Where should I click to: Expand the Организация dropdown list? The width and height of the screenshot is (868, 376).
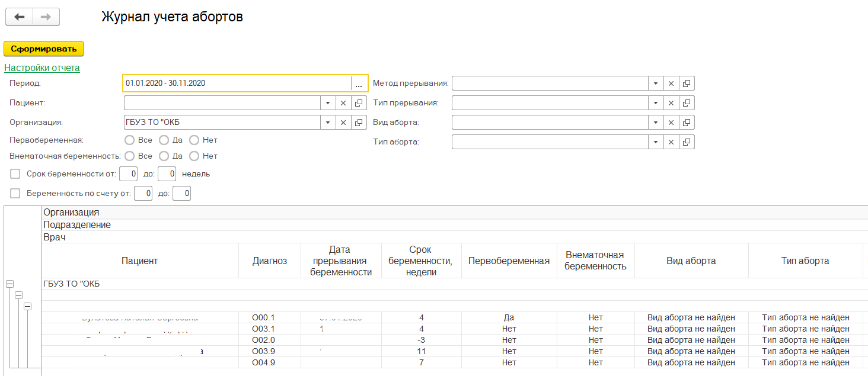[x=328, y=123]
